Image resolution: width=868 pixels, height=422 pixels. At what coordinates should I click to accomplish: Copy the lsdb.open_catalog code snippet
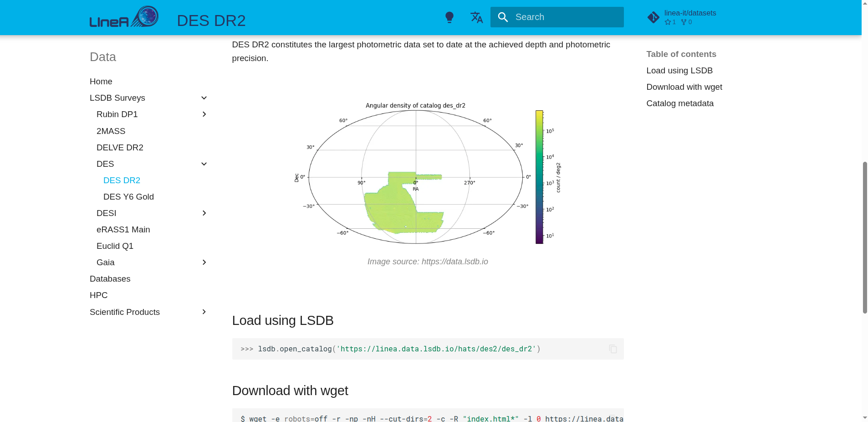click(x=613, y=349)
